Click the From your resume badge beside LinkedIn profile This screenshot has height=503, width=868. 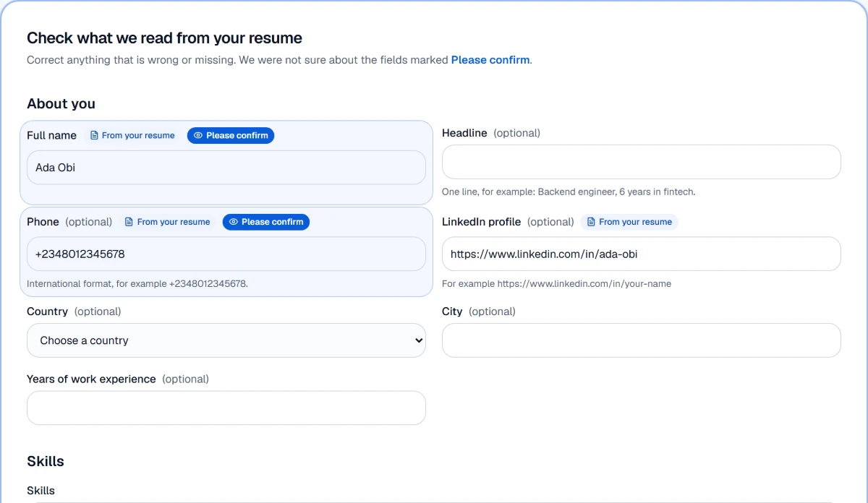(x=629, y=222)
